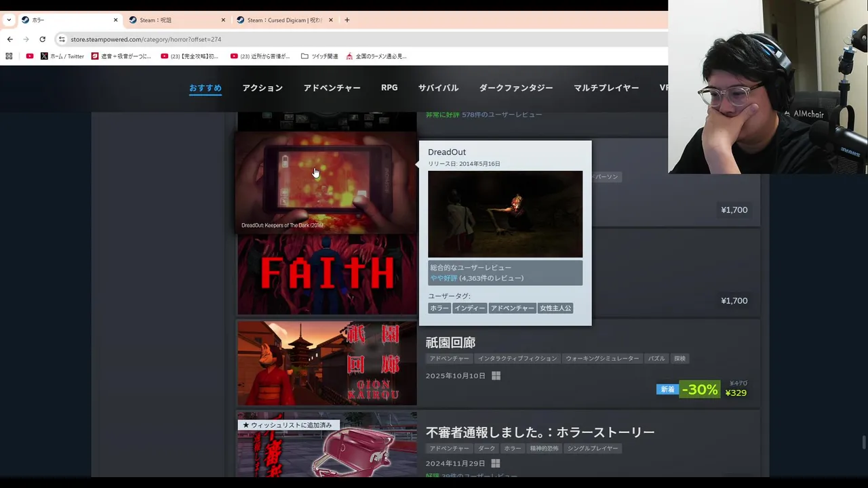Click 578件のユーザーレビュー review text
This screenshot has height=488, width=868.
click(502, 115)
